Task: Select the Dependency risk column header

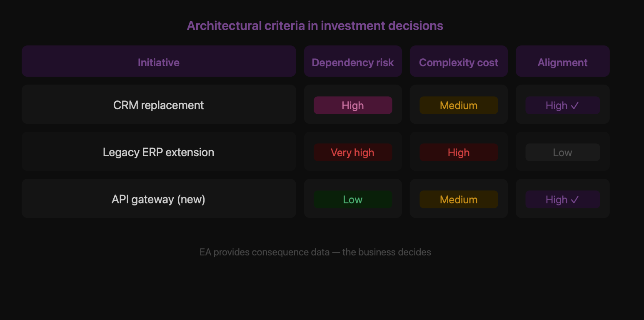Action: click(x=353, y=62)
